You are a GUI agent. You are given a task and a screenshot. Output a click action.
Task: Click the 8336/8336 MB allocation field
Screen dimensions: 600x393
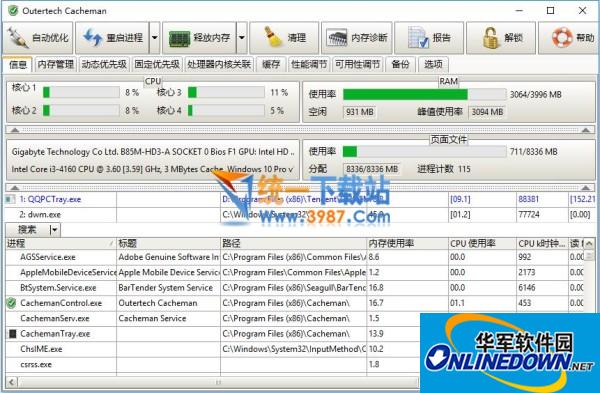point(372,169)
